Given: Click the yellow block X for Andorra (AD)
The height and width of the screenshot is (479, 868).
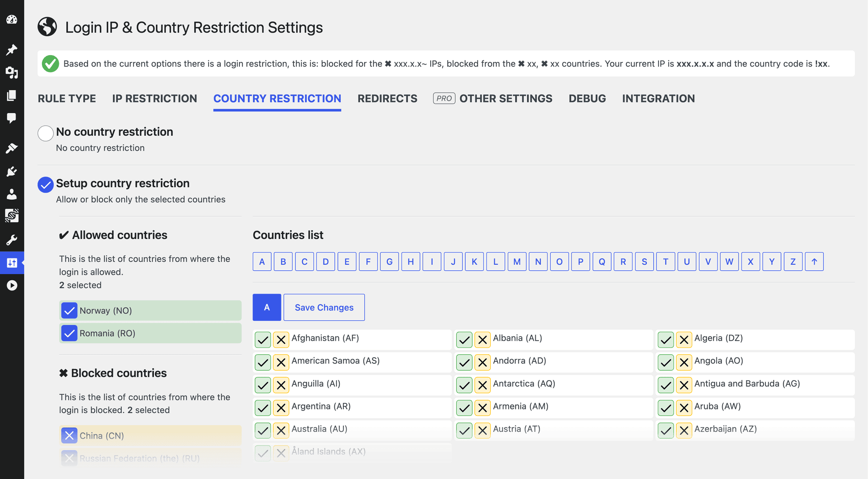Looking at the screenshot, I should pos(482,363).
